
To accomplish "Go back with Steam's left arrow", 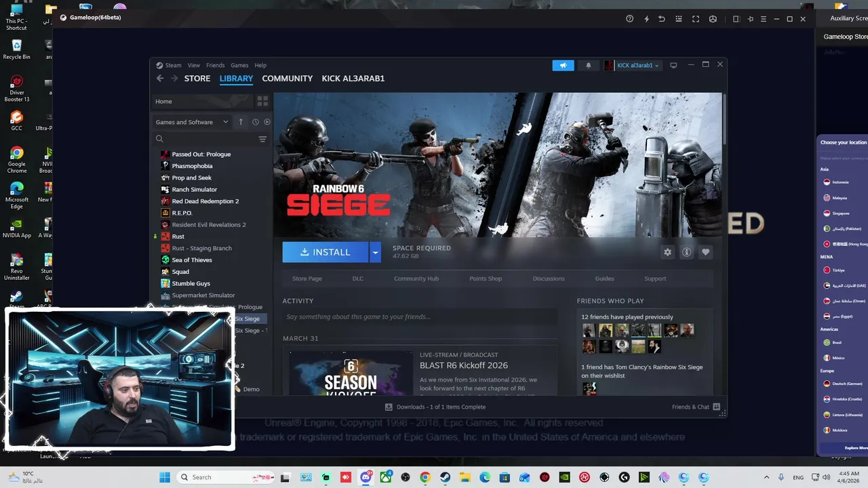I will pos(160,79).
